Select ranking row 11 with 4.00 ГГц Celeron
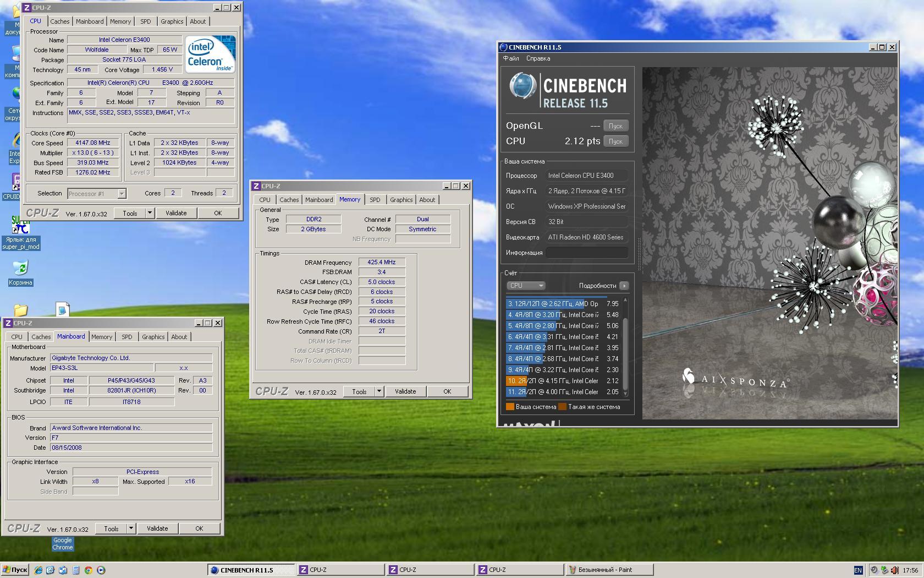924x578 pixels. [563, 392]
